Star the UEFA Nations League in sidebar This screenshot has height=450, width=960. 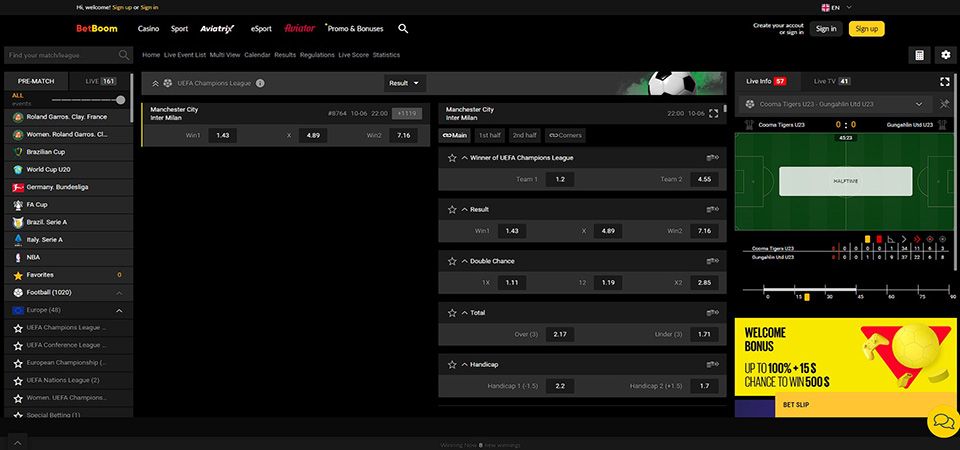(x=18, y=380)
